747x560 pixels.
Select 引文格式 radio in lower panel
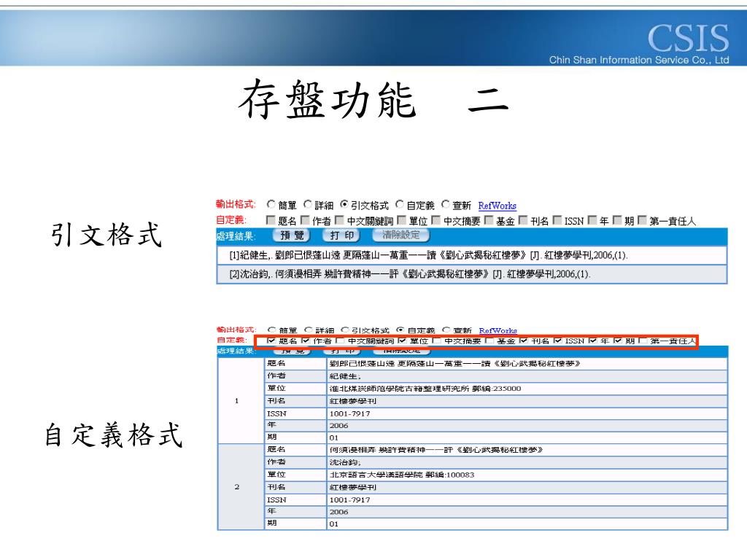tap(345, 330)
